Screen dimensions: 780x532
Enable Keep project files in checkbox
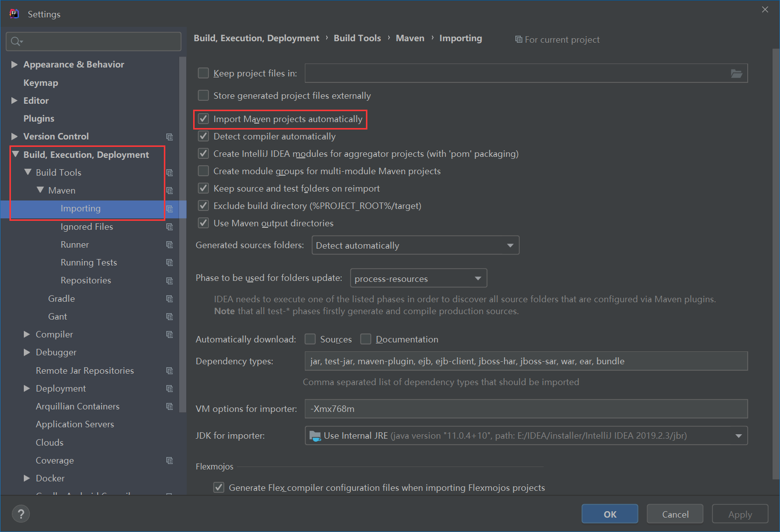[x=203, y=73]
